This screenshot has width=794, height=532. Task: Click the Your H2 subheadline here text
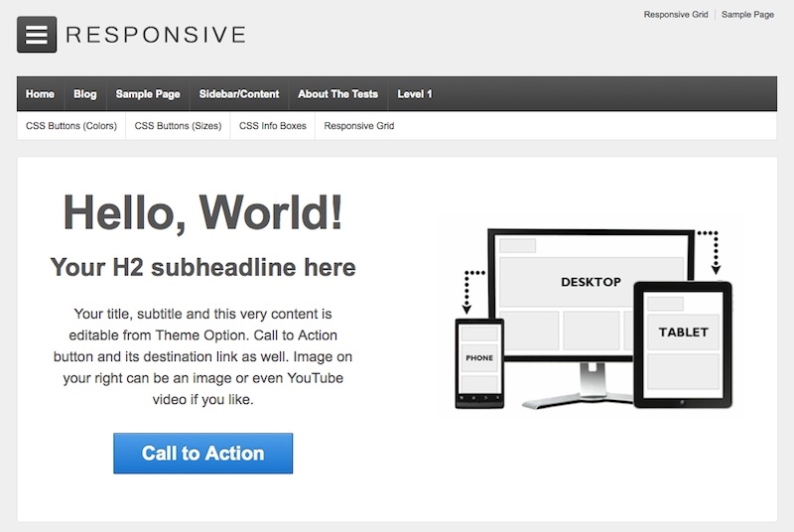click(x=202, y=267)
